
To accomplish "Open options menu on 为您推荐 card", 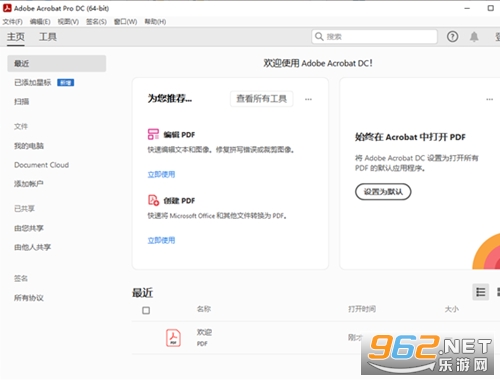I will tap(308, 99).
